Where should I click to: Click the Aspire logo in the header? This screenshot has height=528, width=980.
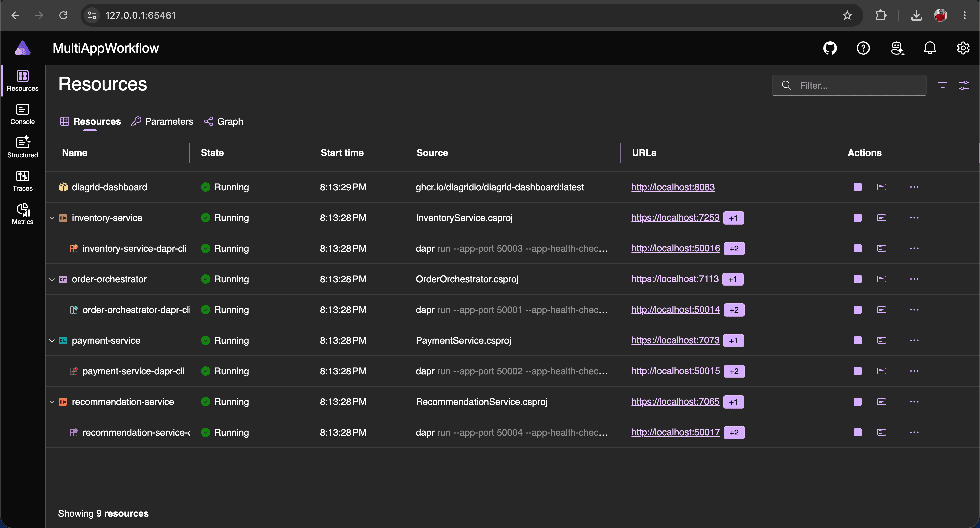(22, 48)
